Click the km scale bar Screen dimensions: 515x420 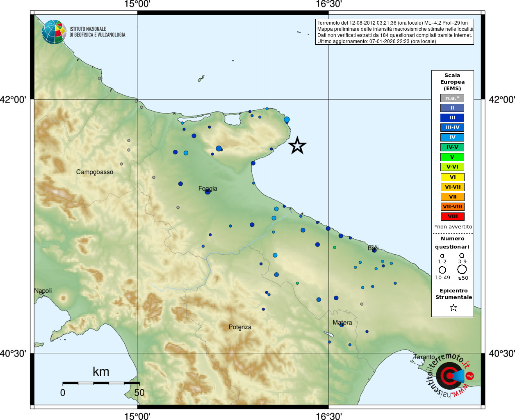pyautogui.click(x=101, y=383)
